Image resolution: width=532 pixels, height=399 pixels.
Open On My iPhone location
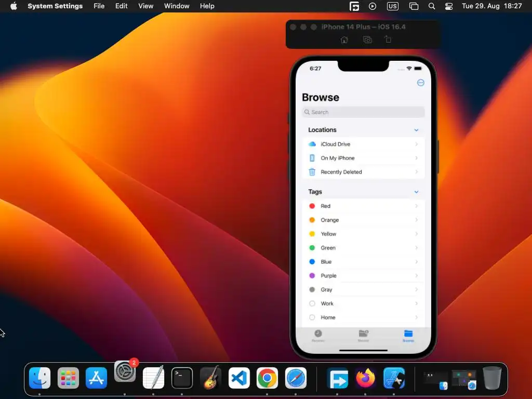point(363,158)
